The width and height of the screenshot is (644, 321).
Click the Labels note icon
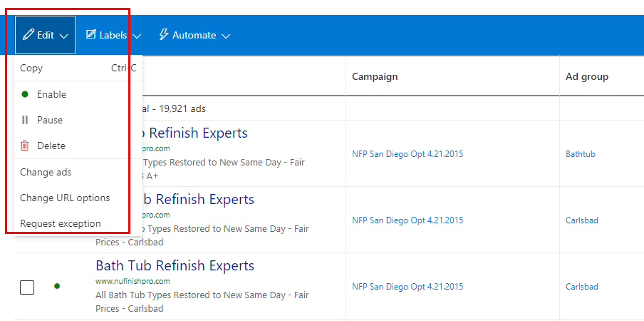[90, 34]
